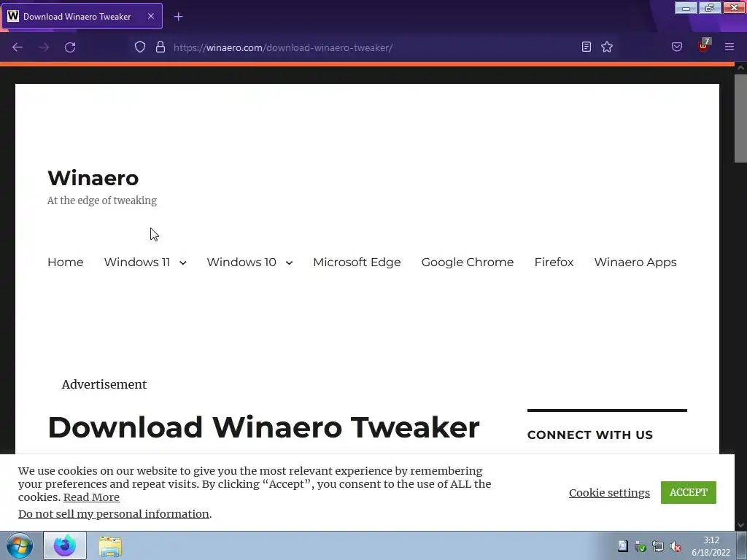Open the Microsoft Edge menu item
This screenshot has width=747, height=560.
coord(357,262)
